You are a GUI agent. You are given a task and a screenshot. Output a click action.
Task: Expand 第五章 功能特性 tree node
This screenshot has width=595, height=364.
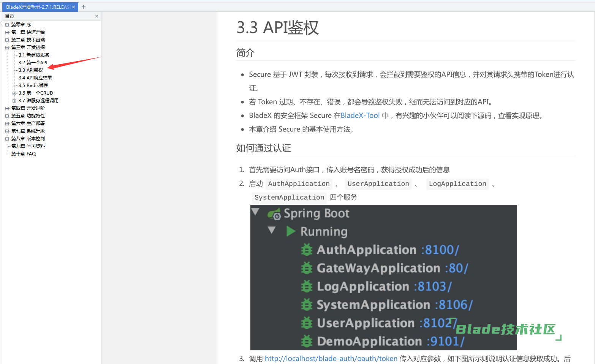click(x=7, y=116)
